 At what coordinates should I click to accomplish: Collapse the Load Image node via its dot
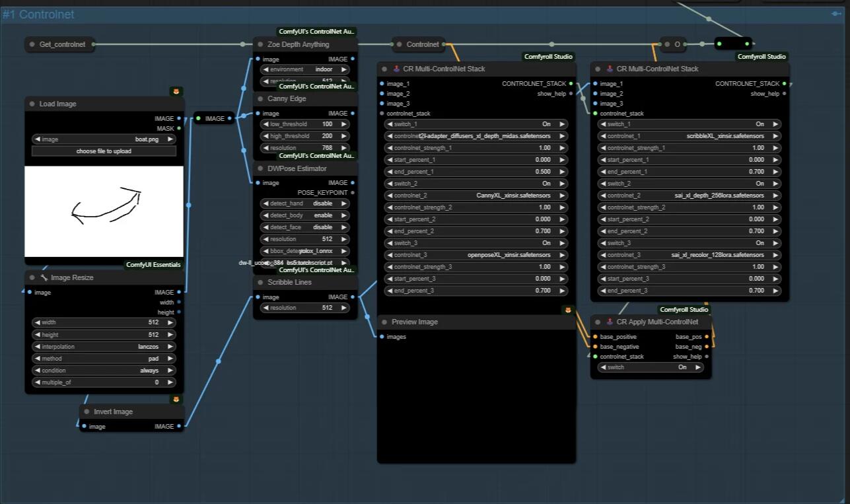tap(32, 104)
